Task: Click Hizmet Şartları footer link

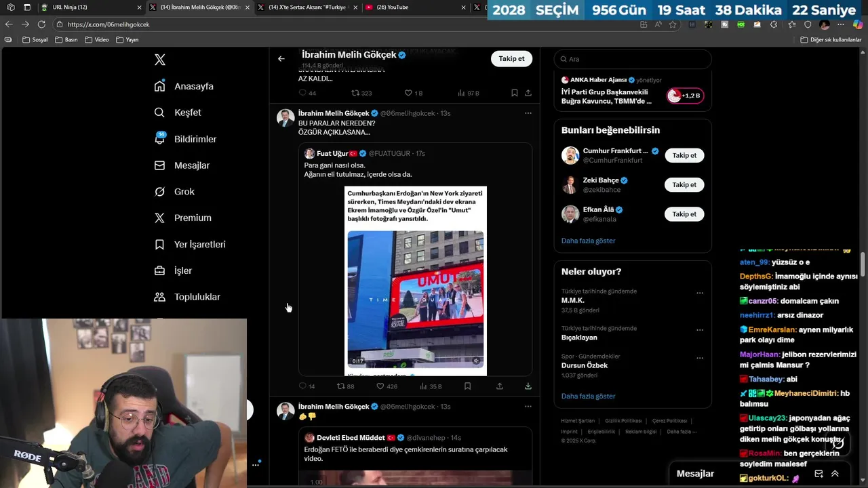Action: click(578, 421)
